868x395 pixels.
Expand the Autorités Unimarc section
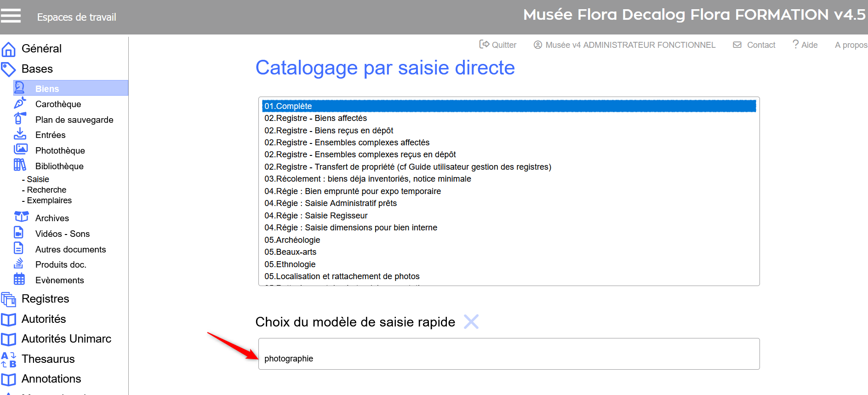66,339
